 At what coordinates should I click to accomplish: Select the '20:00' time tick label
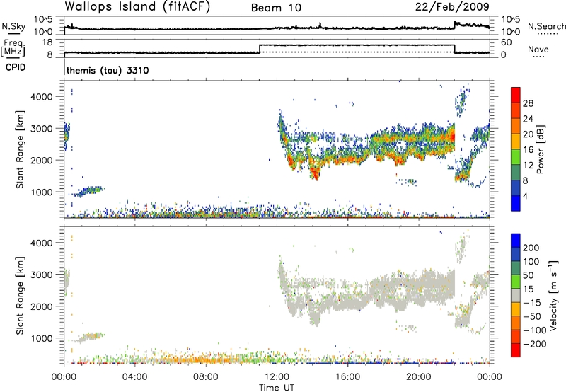pyautogui.click(x=419, y=377)
